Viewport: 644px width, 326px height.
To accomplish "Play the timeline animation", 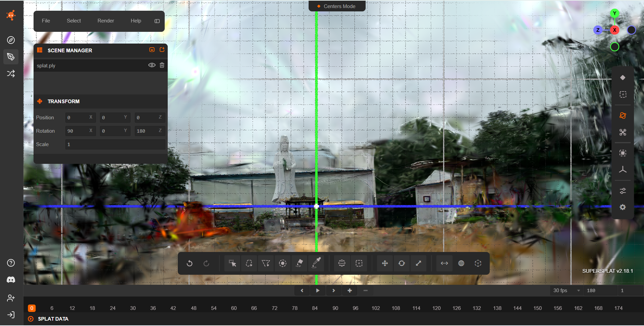I will tap(318, 290).
